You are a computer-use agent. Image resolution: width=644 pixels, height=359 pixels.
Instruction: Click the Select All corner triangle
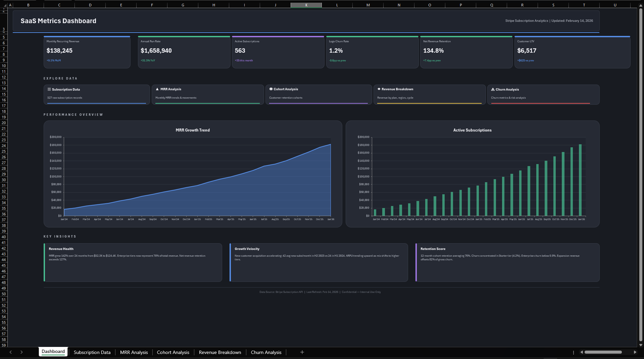tap(5, 5)
